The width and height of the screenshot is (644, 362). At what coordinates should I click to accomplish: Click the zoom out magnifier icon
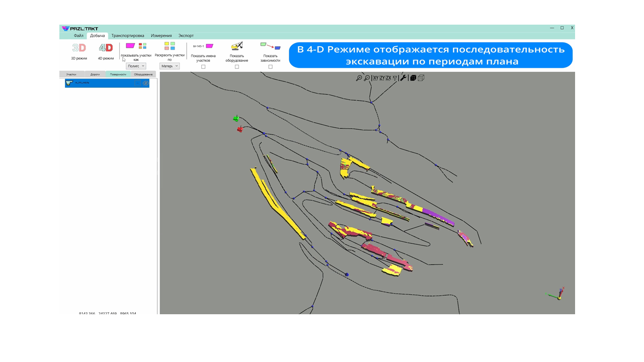[x=367, y=78]
